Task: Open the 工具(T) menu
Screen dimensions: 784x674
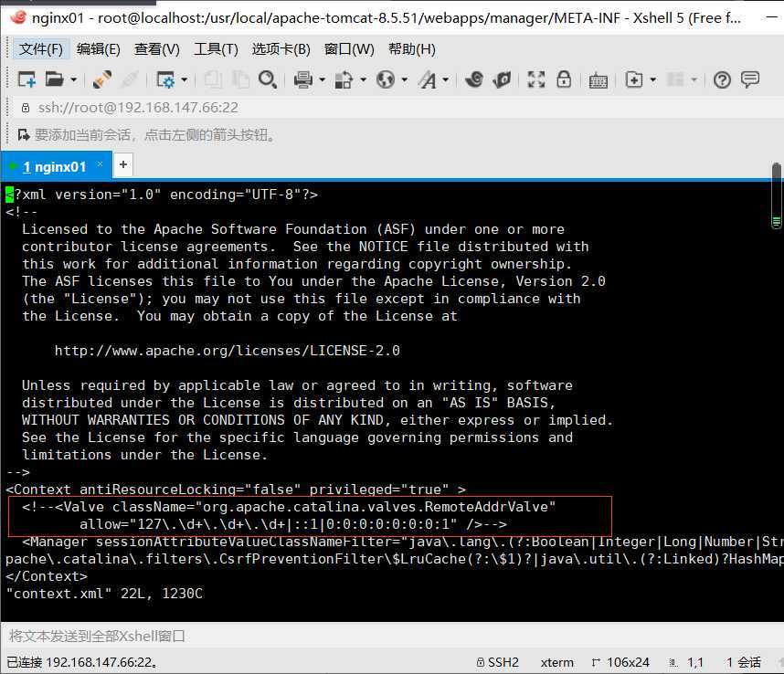Action: point(216,49)
